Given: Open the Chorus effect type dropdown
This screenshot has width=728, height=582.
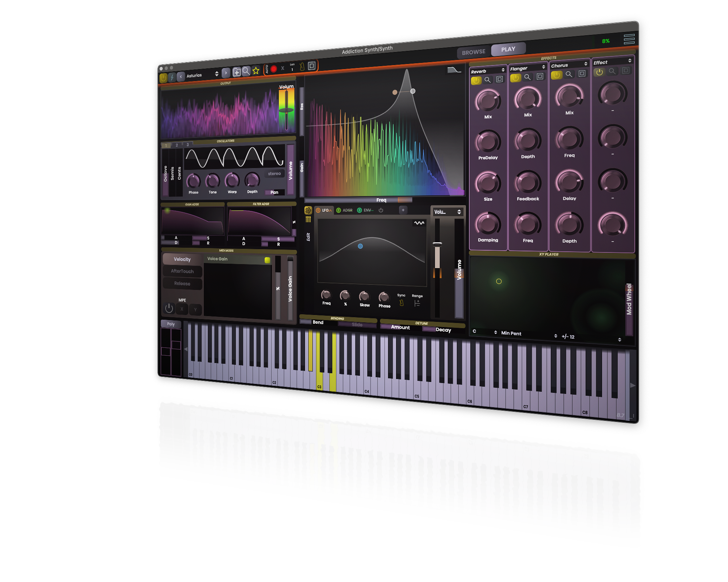Looking at the screenshot, I should tap(569, 65).
